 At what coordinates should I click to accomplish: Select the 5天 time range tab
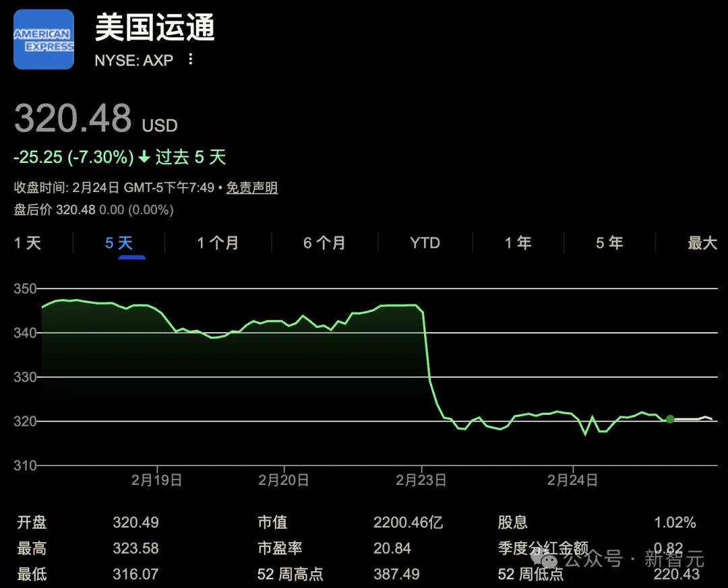tap(119, 243)
